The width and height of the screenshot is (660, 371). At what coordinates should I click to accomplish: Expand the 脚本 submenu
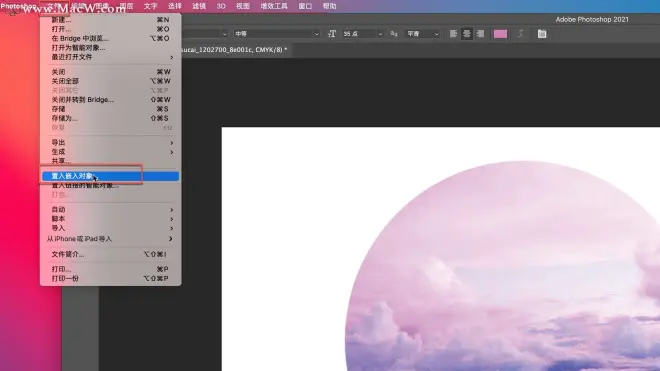111,219
